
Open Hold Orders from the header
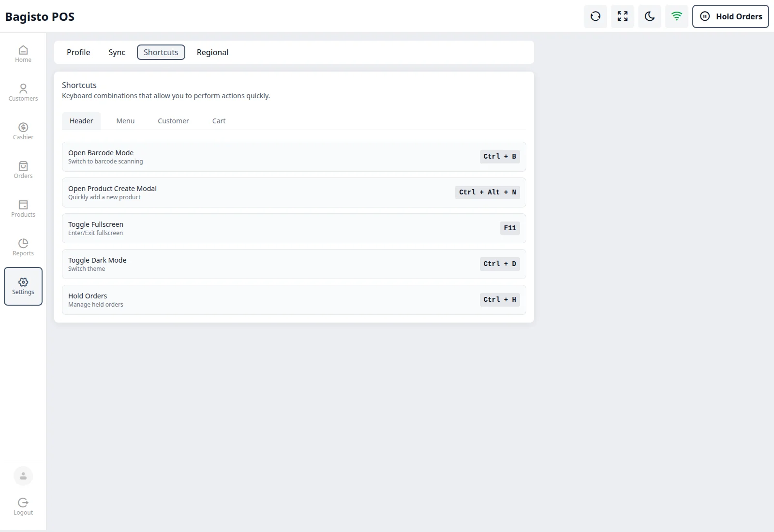730,16
